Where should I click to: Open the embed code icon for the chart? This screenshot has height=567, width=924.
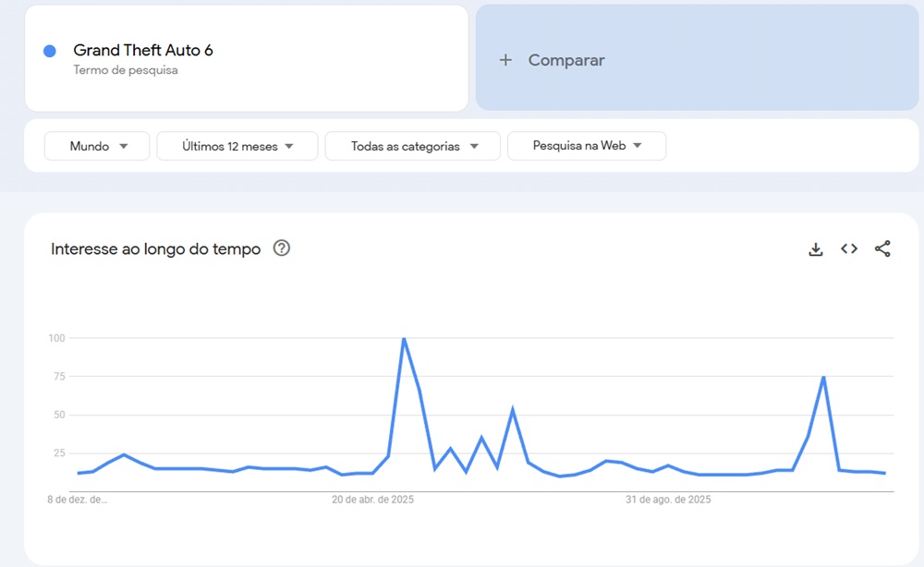click(x=848, y=248)
